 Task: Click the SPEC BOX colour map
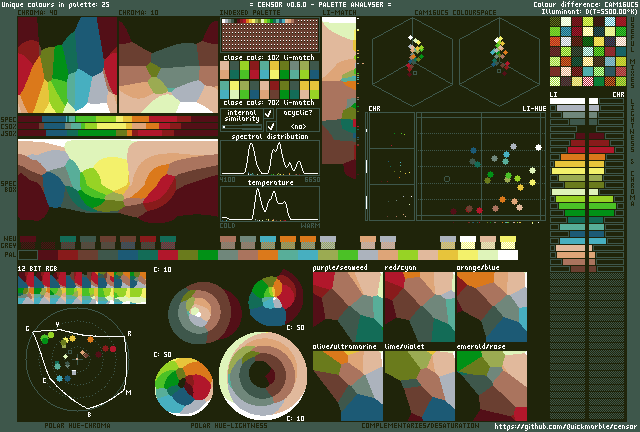point(118,181)
